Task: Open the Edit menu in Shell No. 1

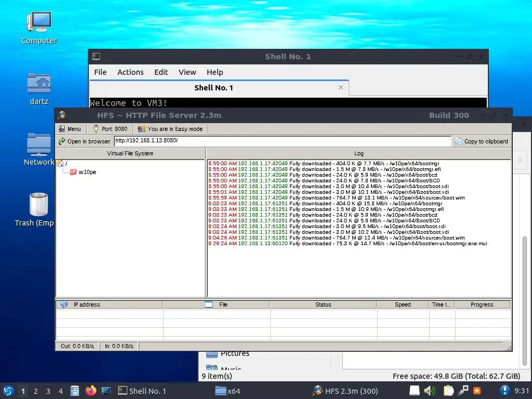Action: 161,72
